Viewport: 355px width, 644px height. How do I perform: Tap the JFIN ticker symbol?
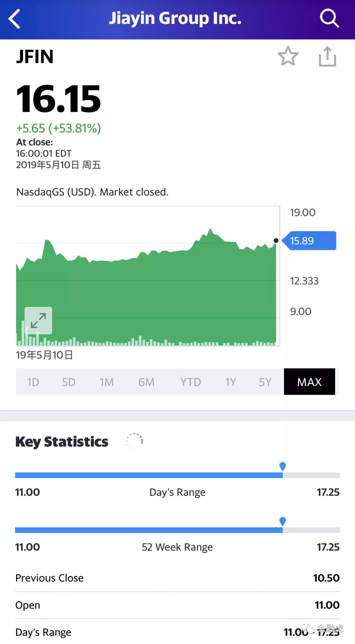pos(35,57)
